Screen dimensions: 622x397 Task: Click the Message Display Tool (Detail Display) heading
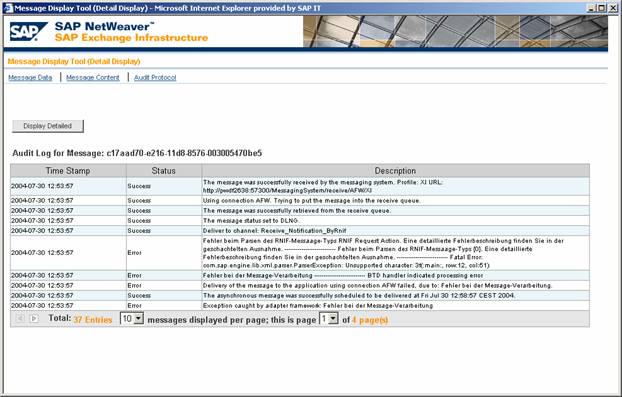(74, 61)
